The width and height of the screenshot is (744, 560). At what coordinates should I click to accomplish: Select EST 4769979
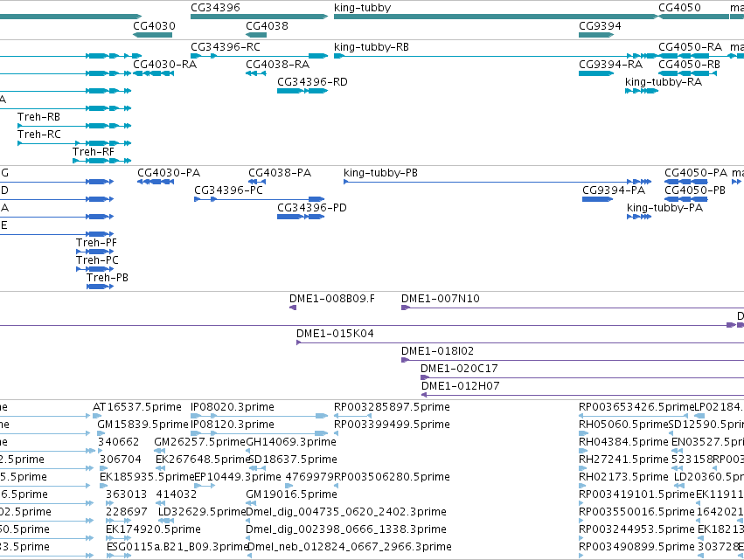click(289, 486)
